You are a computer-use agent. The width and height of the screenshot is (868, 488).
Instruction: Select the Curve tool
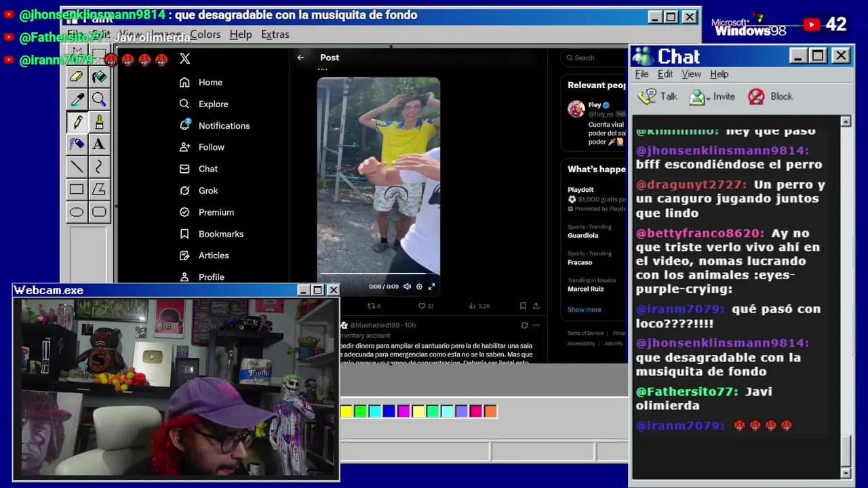tap(99, 167)
